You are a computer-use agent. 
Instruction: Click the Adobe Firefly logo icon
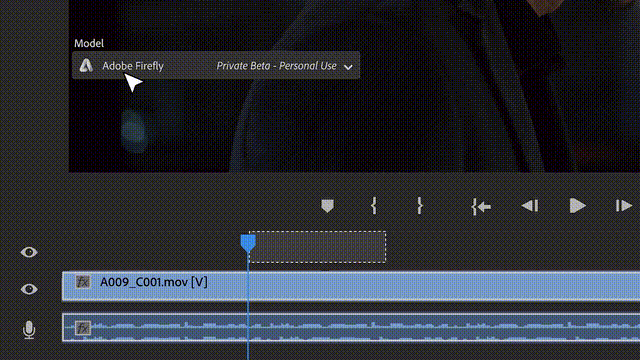86,65
